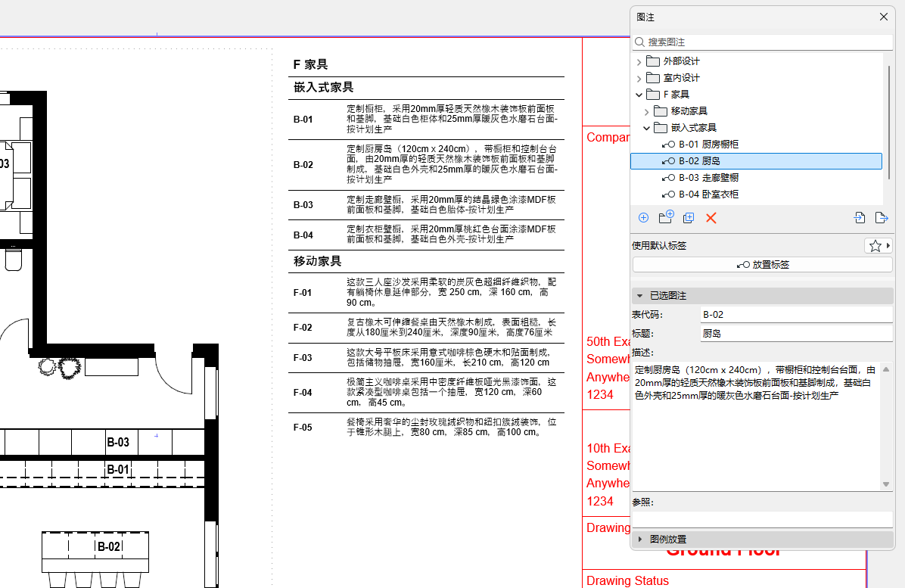Screen dimensions: 905x588
Task: Click inside the 描述 description text box
Action: click(756, 426)
